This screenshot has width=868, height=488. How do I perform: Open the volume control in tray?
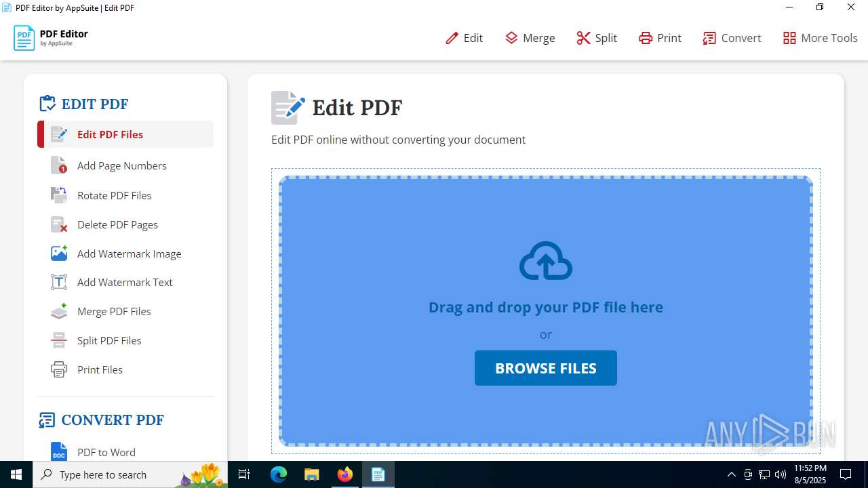tap(781, 474)
